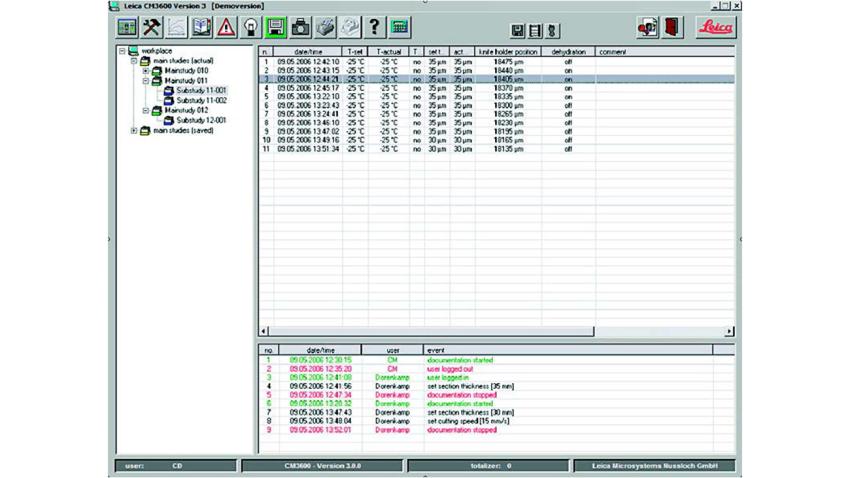Click the horizontal scrollbar left arrow
850x478 pixels.
coord(263,331)
